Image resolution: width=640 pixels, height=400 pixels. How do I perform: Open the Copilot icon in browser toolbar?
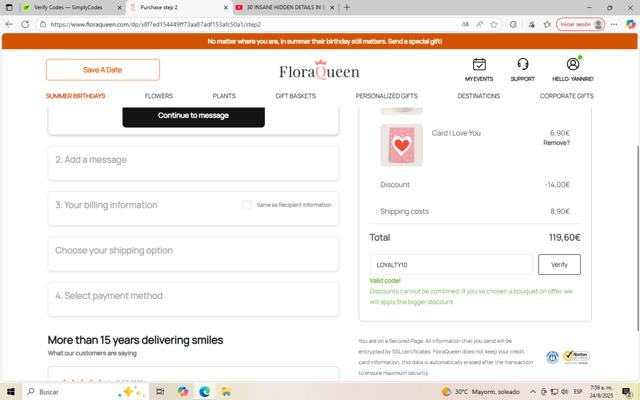[630, 24]
